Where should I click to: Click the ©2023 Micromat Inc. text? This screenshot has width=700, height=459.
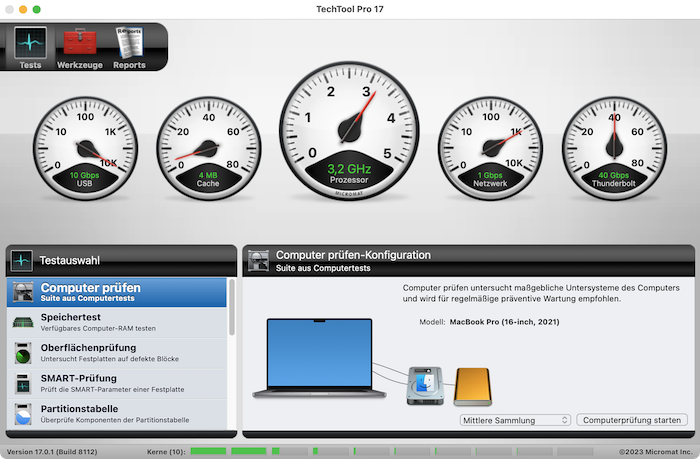(655, 452)
